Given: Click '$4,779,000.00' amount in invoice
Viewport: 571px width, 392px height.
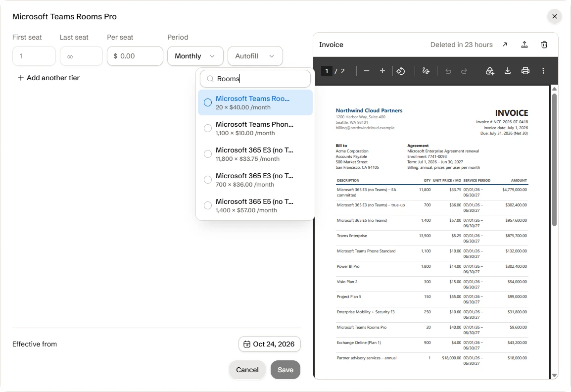Looking at the screenshot, I should pyautogui.click(x=515, y=190).
